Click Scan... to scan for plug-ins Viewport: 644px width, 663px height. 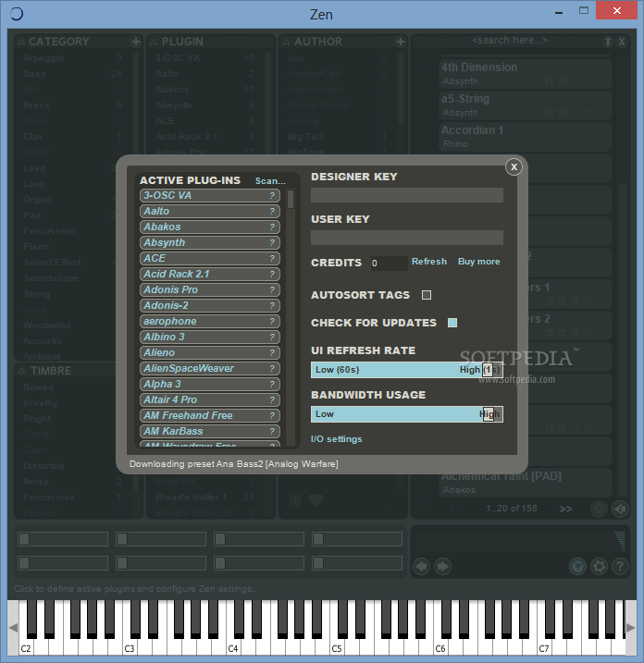pos(270,181)
